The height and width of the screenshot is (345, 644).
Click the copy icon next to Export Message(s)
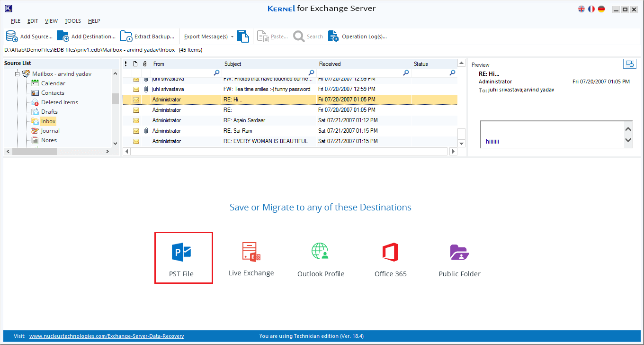click(x=243, y=36)
